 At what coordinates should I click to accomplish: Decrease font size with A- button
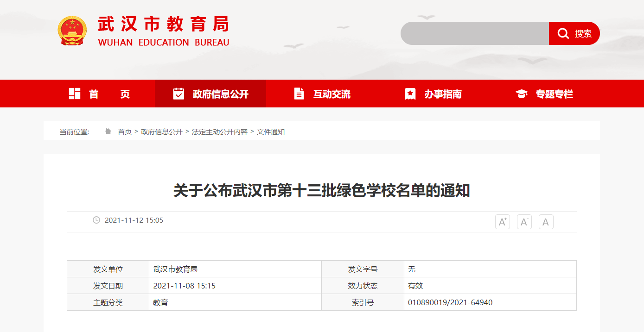tap(524, 222)
